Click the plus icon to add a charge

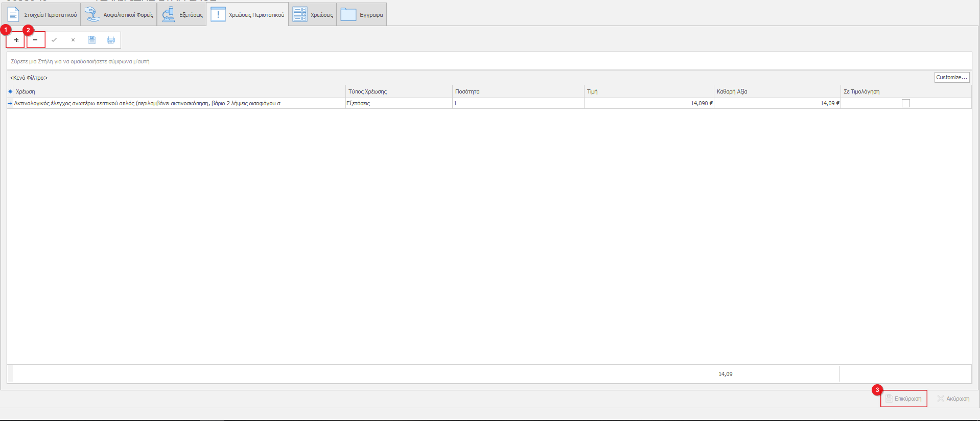[16, 40]
